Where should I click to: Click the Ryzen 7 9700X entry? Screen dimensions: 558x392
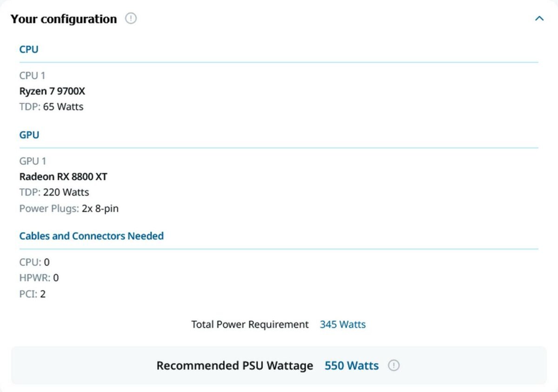52,91
